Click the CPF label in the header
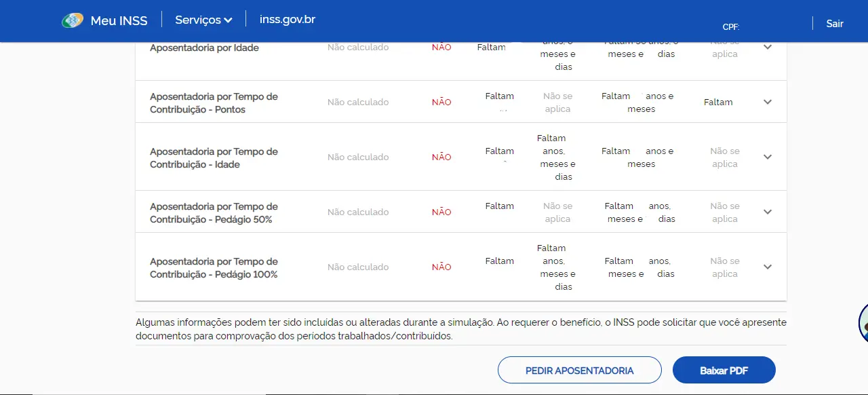Image resolution: width=868 pixels, height=395 pixels. point(730,27)
